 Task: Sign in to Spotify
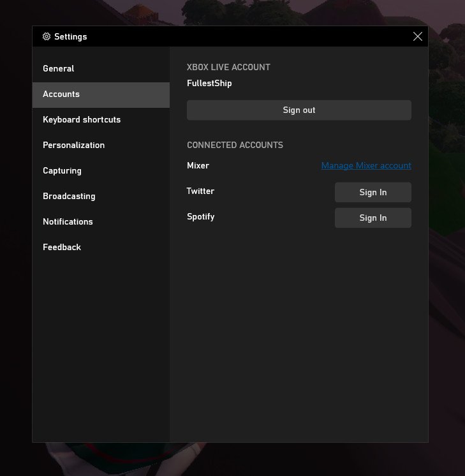click(373, 218)
